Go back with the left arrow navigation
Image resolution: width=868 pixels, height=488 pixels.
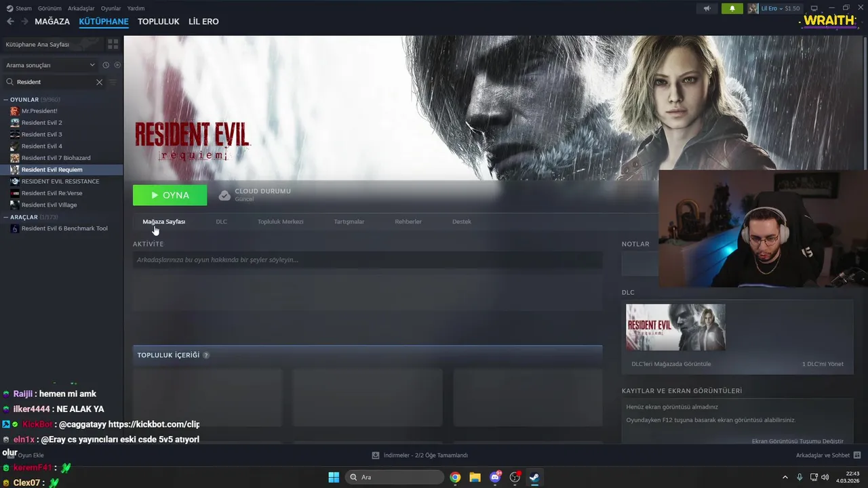coord(10,22)
